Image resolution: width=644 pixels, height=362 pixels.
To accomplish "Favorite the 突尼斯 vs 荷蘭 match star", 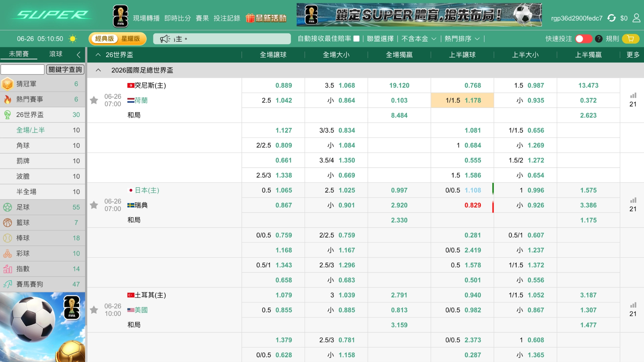I will pos(94,100).
